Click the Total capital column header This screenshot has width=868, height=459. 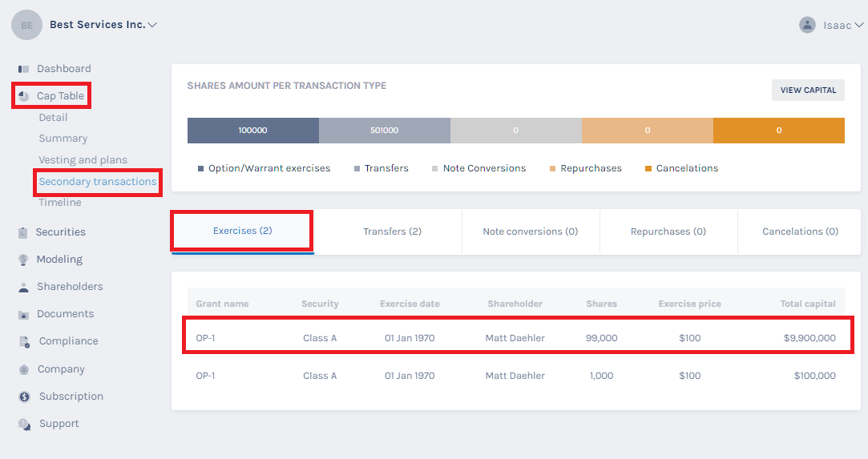tap(808, 304)
